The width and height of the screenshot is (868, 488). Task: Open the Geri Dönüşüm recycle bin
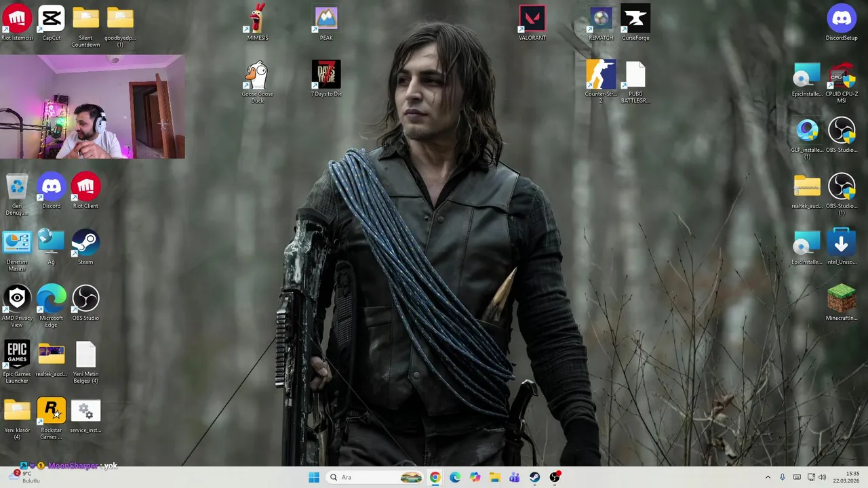[x=17, y=195]
